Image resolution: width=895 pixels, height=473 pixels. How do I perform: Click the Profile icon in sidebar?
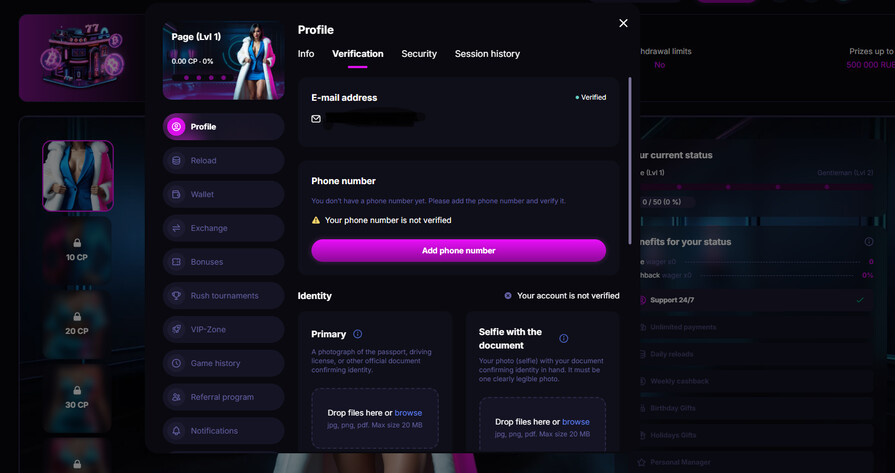point(177,127)
